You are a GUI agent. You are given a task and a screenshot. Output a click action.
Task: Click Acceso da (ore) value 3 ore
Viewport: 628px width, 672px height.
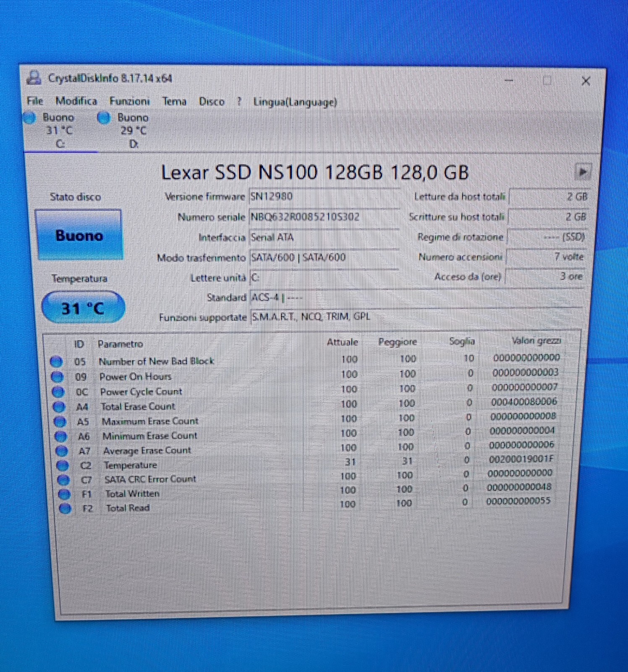point(545,276)
